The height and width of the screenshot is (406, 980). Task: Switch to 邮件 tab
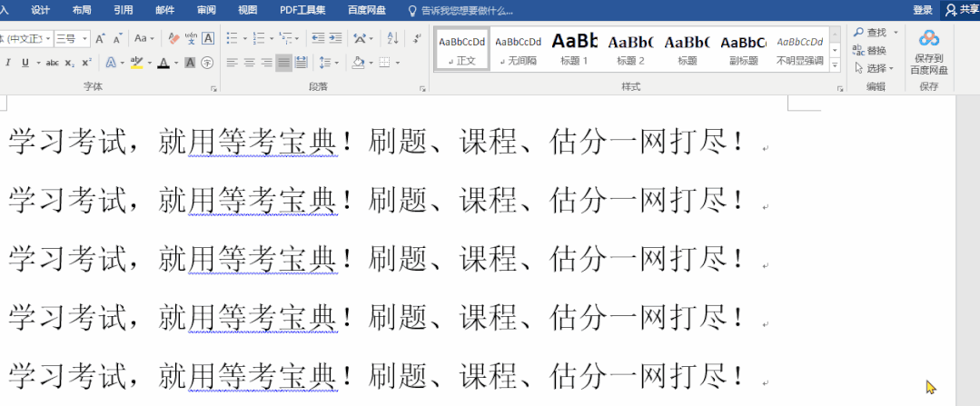[165, 10]
